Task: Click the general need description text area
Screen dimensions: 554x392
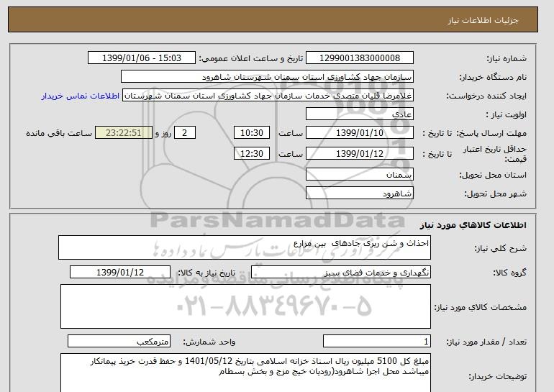Action: pos(245,248)
